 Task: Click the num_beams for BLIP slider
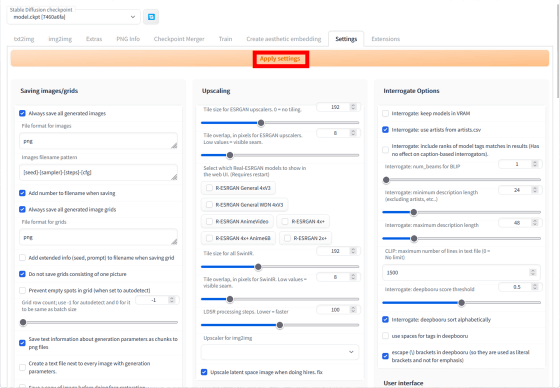click(x=462, y=180)
